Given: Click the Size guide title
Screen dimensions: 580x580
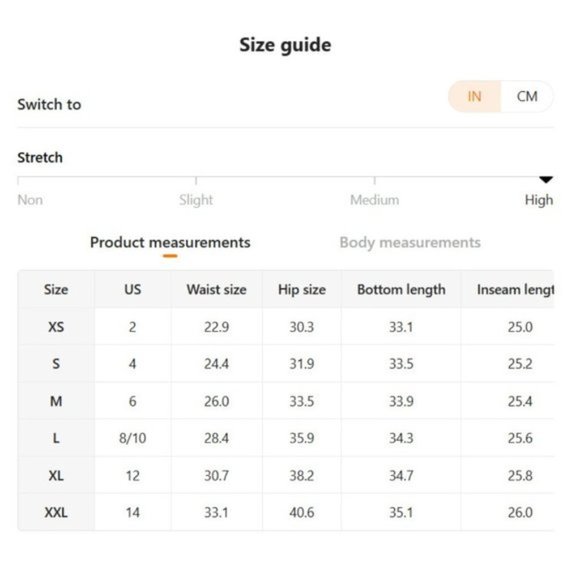Looking at the screenshot, I should click(x=285, y=45).
